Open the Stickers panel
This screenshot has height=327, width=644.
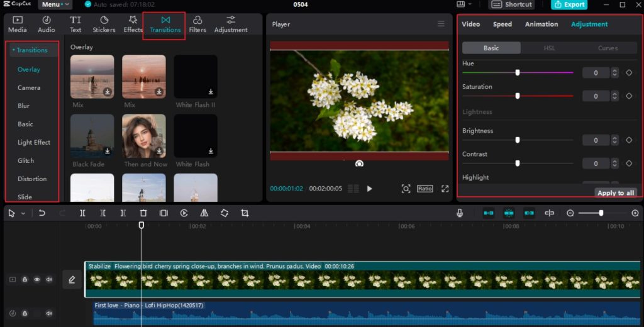[104, 24]
